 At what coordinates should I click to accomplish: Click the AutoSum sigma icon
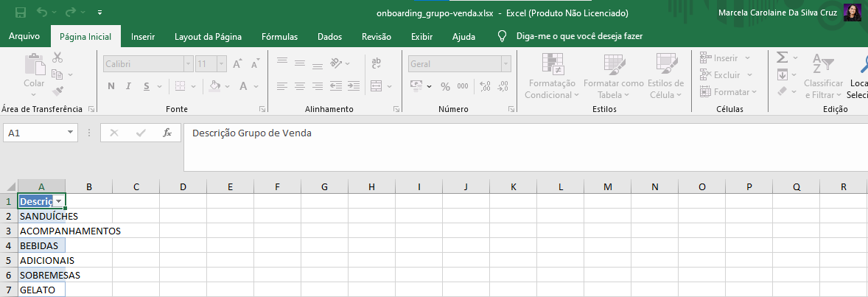[783, 57]
